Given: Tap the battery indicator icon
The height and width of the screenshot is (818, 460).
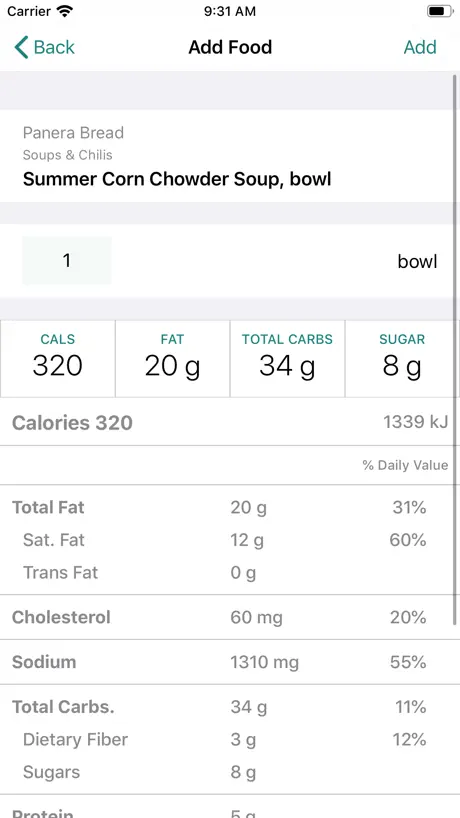Looking at the screenshot, I should click(x=440, y=11).
